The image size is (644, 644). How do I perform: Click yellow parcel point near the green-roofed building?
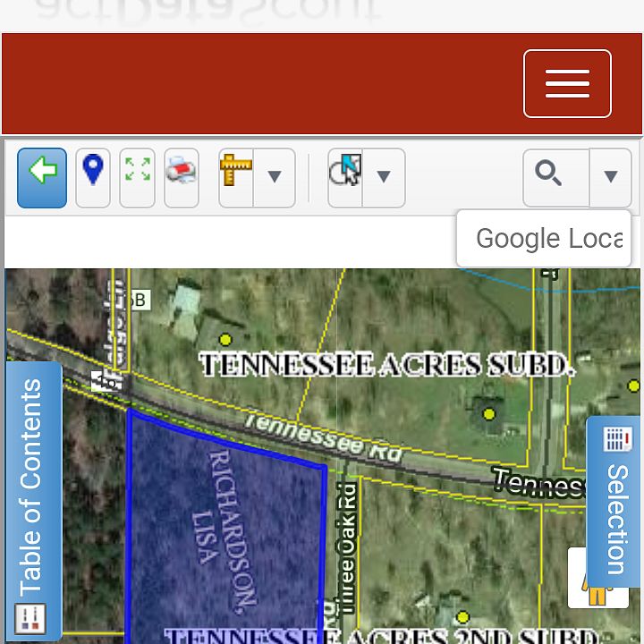[x=225, y=340]
